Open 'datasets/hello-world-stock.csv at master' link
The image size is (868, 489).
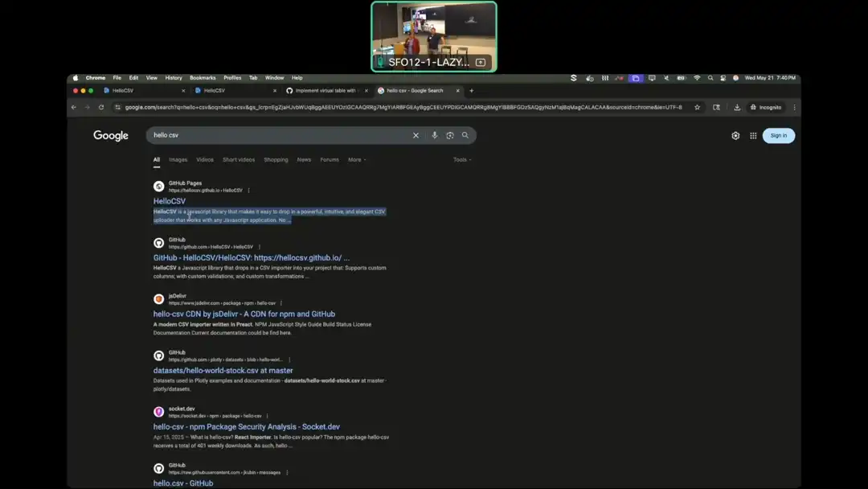(x=223, y=371)
